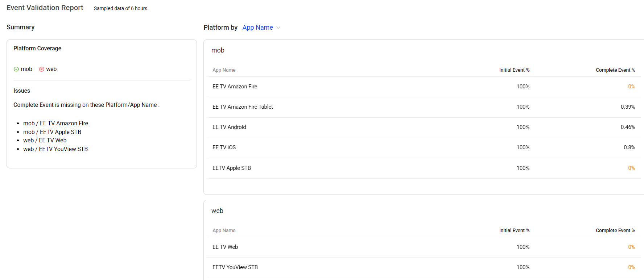Click issue item 'web / EE TV Web'
The image size is (644, 280).
tap(45, 141)
